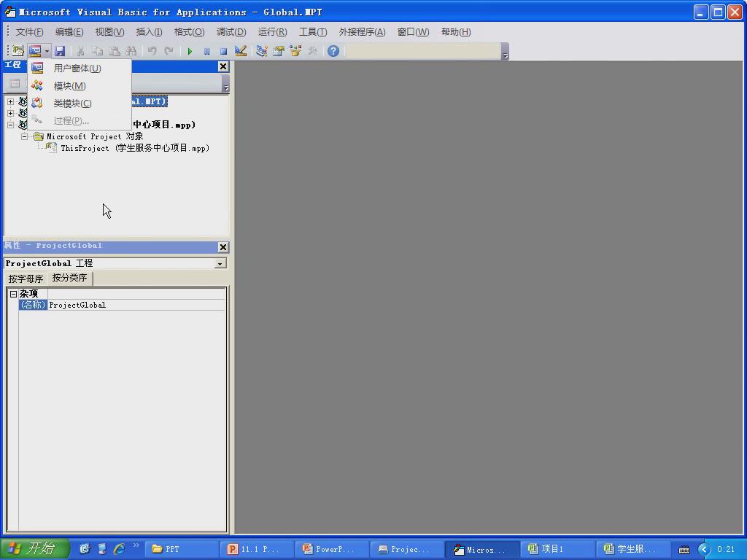
Task: Open the 运行(R) menu
Action: pos(273,32)
